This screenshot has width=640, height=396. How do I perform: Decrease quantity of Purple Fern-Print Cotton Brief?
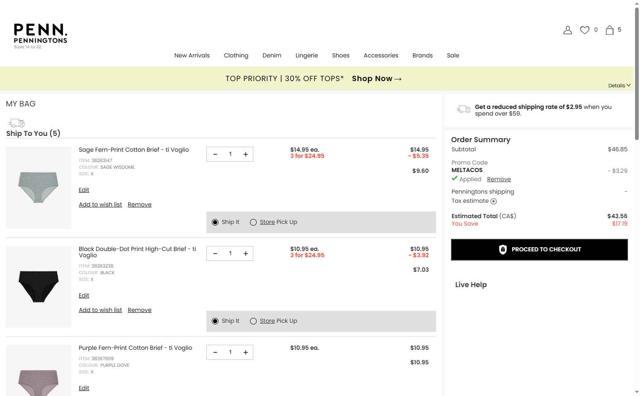click(215, 352)
